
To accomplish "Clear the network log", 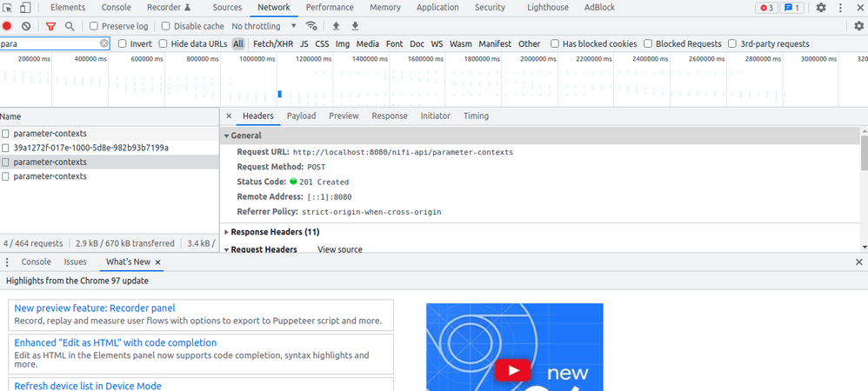I will coord(26,26).
